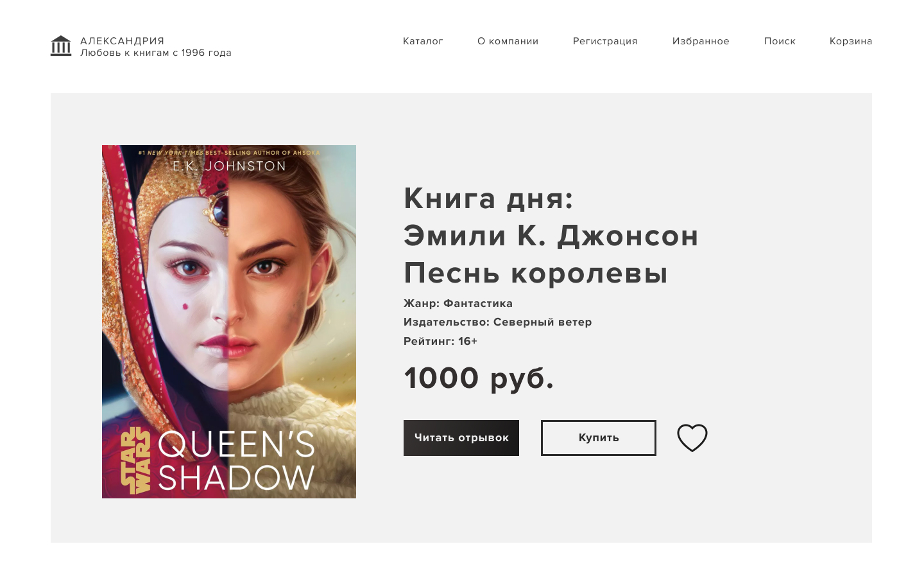Click the Любовь к книгам tagline
924x578 pixels.
tap(156, 53)
